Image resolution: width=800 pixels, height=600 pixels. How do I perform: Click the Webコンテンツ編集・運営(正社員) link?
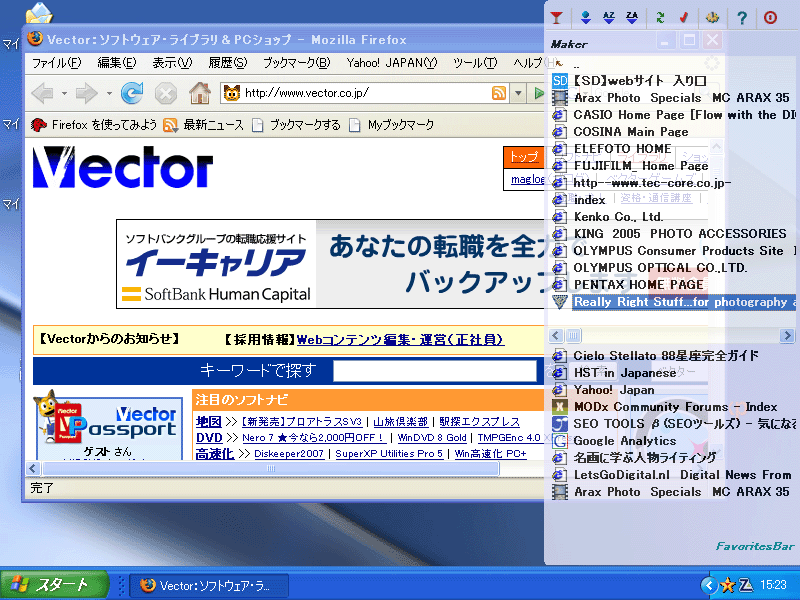pos(401,340)
